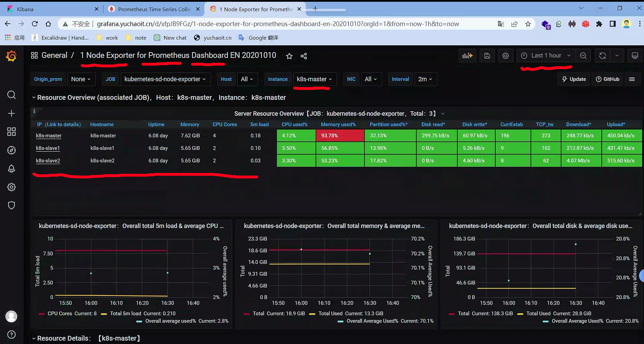Click the Add panel icon

(x=467, y=56)
